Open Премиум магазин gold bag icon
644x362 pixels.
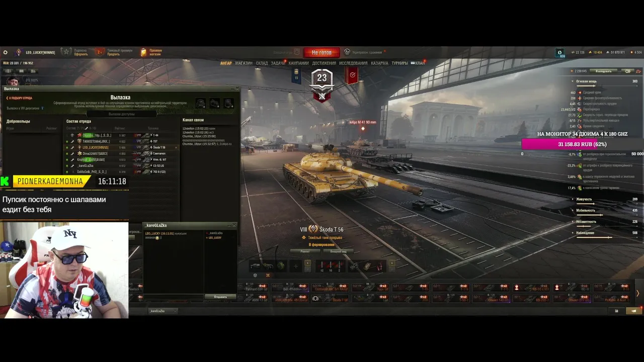pyautogui.click(x=143, y=52)
